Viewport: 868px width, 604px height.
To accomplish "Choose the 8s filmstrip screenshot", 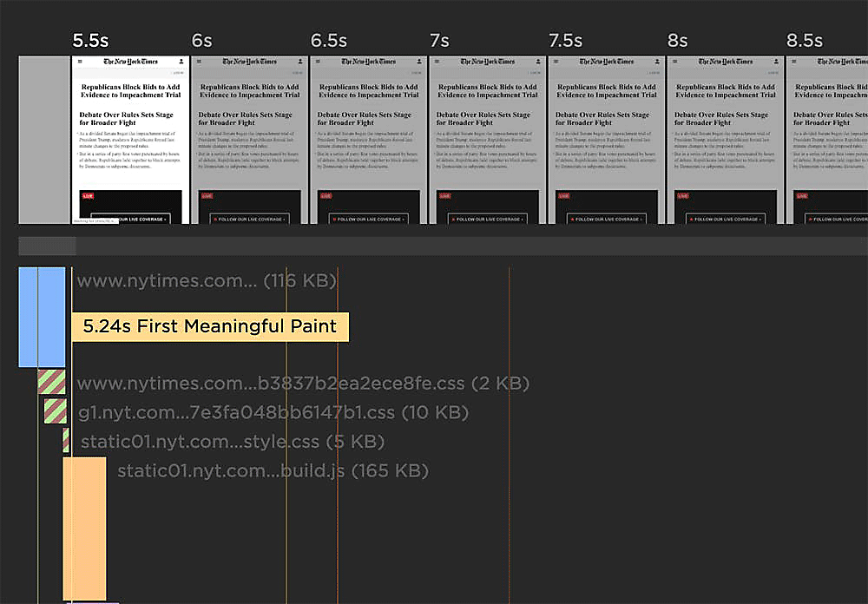I will [x=725, y=140].
